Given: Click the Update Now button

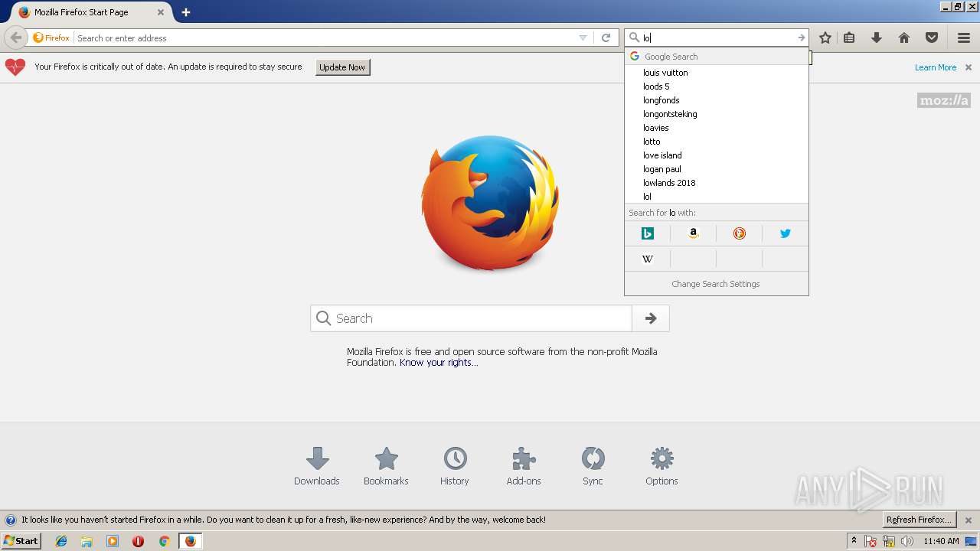Looking at the screenshot, I should (342, 67).
